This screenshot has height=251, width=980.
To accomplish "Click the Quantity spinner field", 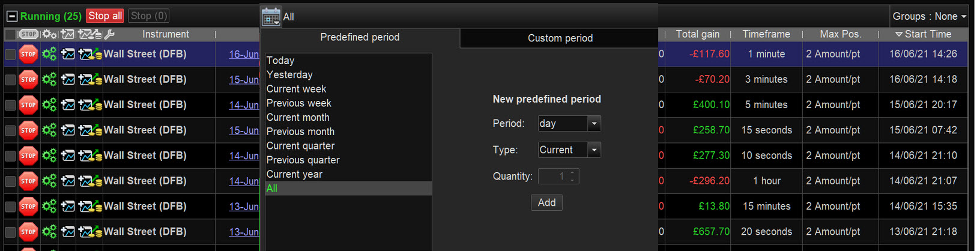I will pos(558,177).
